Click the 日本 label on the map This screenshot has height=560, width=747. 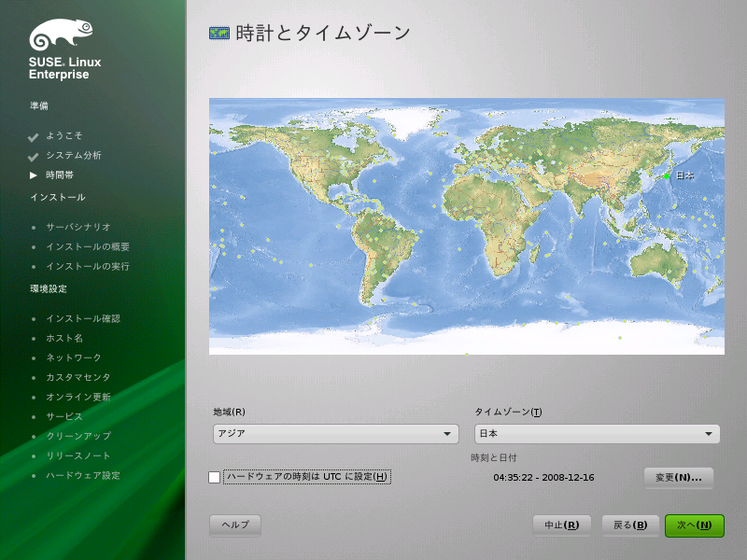click(685, 175)
